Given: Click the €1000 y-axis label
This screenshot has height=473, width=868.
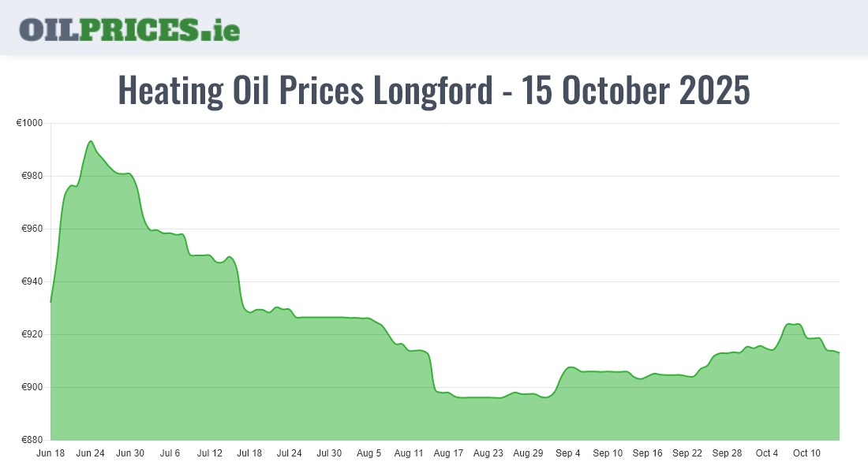Looking at the screenshot, I should coord(31,123).
